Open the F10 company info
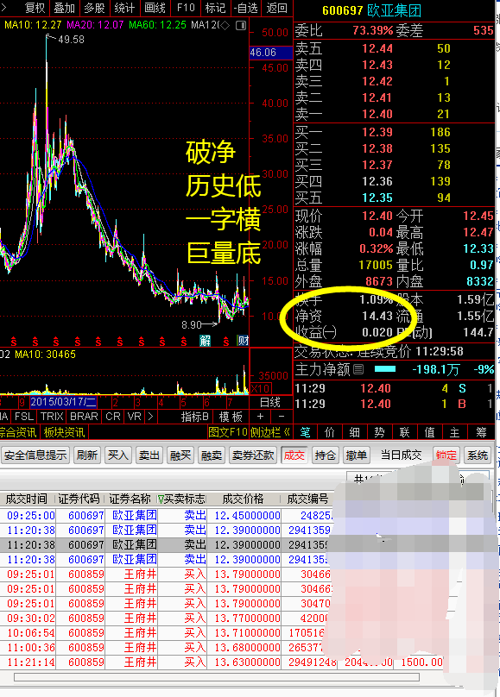 [186, 8]
